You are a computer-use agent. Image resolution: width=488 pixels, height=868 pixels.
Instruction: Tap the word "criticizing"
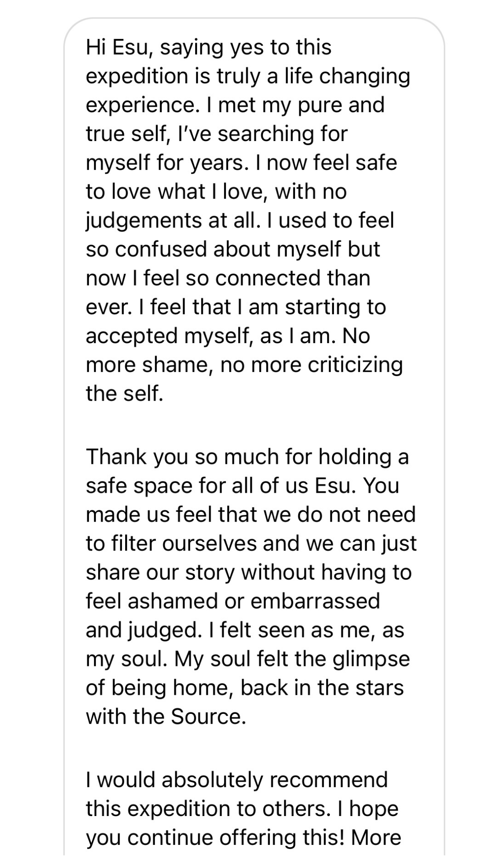click(x=355, y=365)
